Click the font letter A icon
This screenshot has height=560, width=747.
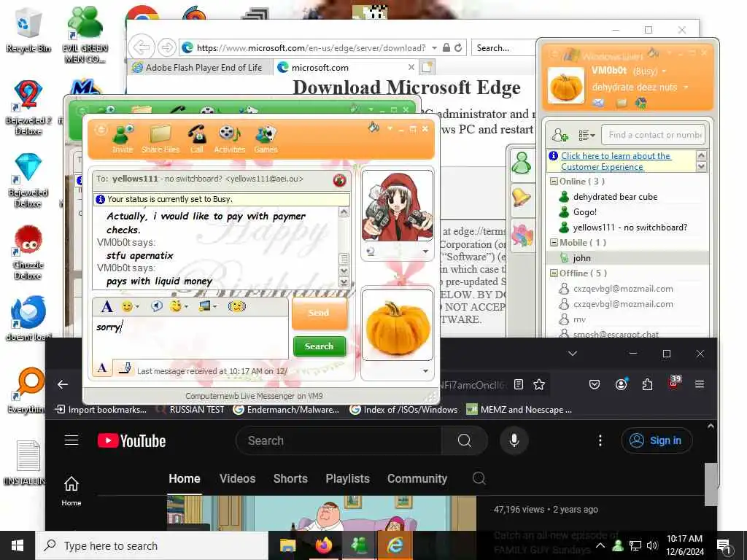coord(107,306)
